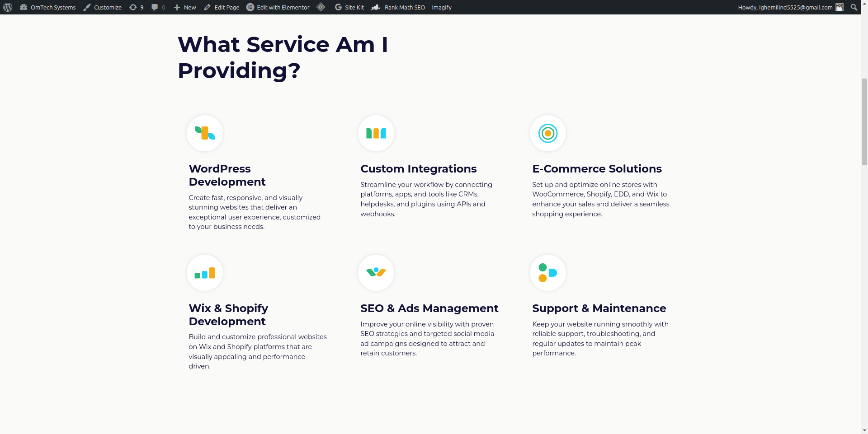Image resolution: width=868 pixels, height=434 pixels.
Task: Select the Custom Integrations heading
Action: coord(419,169)
